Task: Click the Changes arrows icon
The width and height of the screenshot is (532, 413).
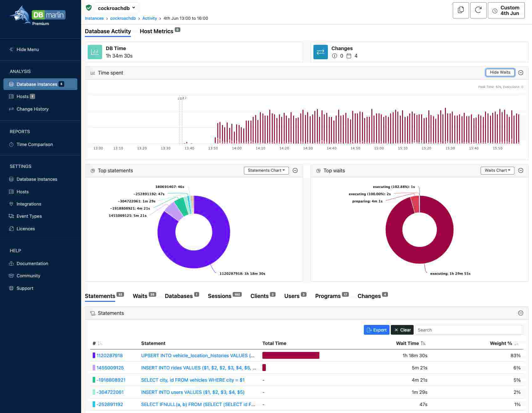Action: (320, 52)
